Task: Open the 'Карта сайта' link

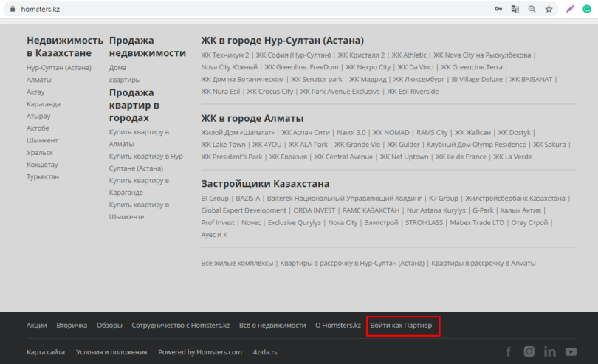Action: click(x=45, y=352)
